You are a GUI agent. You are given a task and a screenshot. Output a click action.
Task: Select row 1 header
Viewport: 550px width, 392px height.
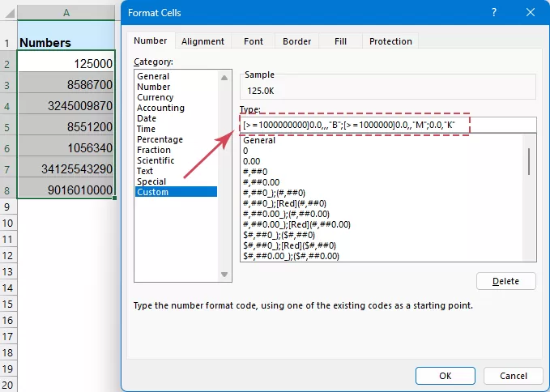click(8, 36)
